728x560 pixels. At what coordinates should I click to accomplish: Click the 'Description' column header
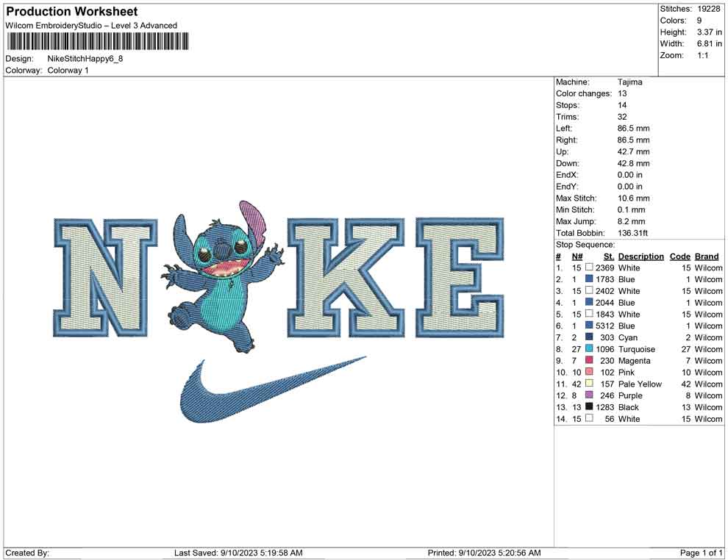[641, 256]
